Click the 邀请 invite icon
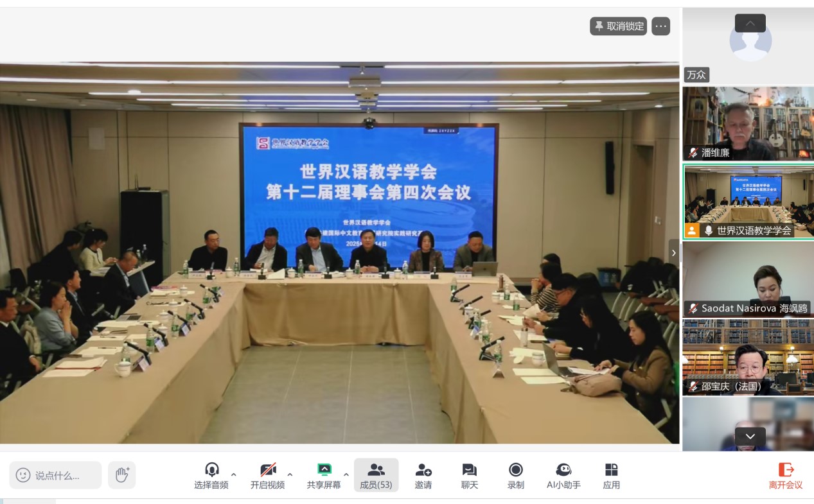Viewport: 814px width, 504px height. pyautogui.click(x=423, y=476)
